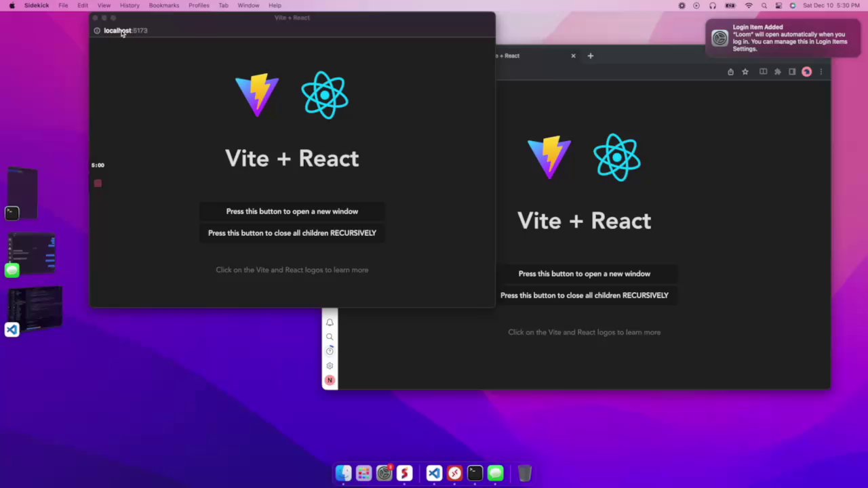Open Visual Studio Code from the Dock
This screenshot has height=488, width=868.
coord(434,472)
